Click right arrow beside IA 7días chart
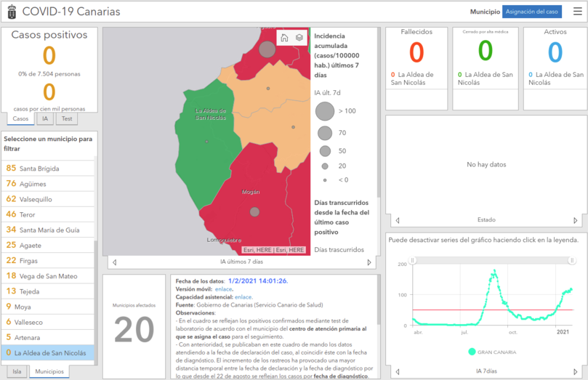Viewport: 588px width, 380px height. click(x=576, y=372)
